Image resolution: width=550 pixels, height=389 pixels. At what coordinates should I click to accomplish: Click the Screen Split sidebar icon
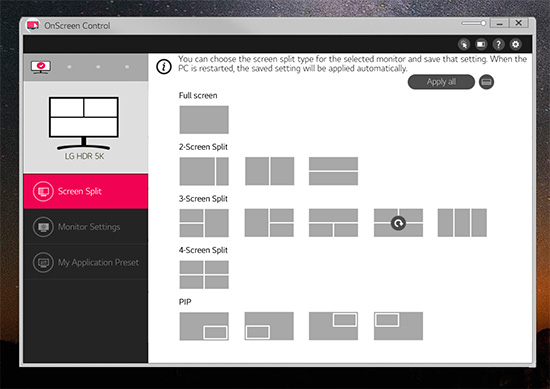43,192
